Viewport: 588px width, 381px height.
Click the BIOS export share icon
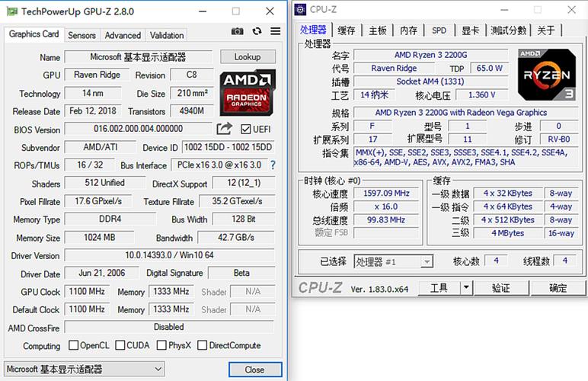tap(224, 129)
